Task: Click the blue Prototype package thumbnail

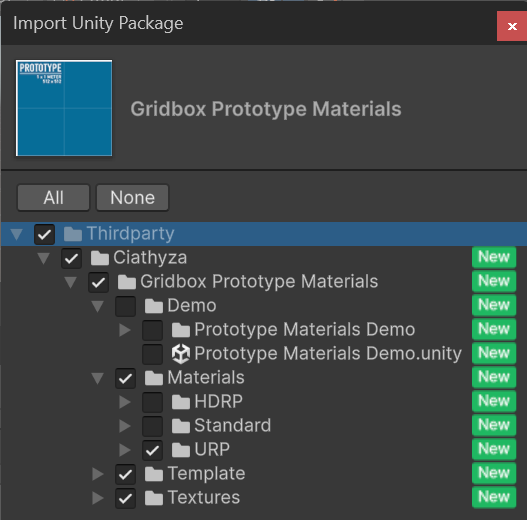Action: point(64,108)
